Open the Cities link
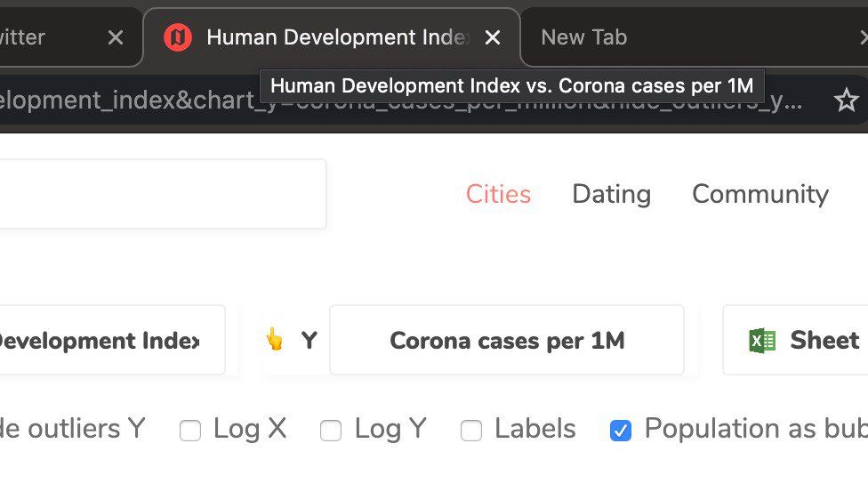The height and width of the screenshot is (500, 868). pyautogui.click(x=498, y=194)
